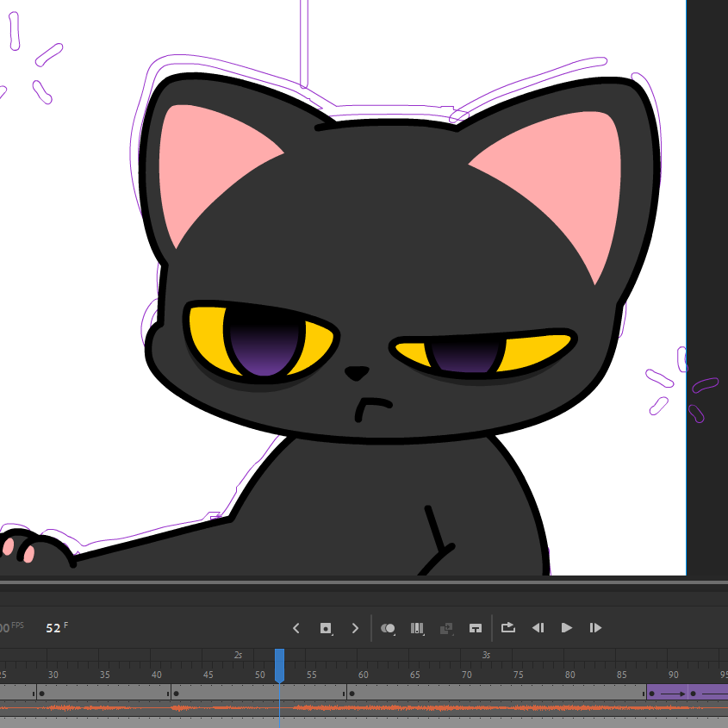Click the FPS value field
728x728 pixels.
pyautogui.click(x=5, y=628)
